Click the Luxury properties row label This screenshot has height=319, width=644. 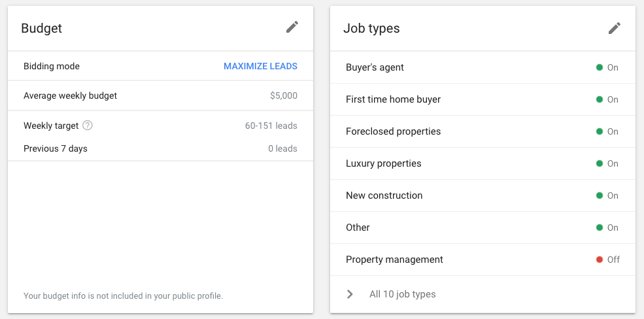point(383,163)
